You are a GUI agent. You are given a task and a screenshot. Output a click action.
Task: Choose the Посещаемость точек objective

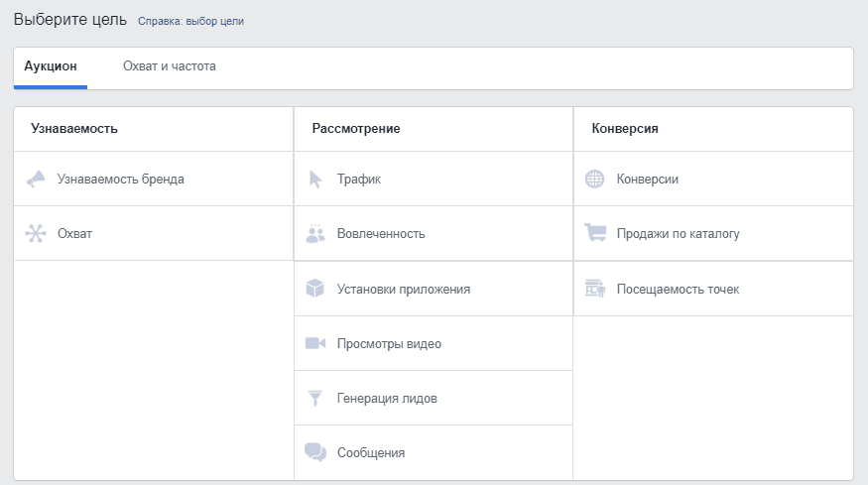click(713, 289)
